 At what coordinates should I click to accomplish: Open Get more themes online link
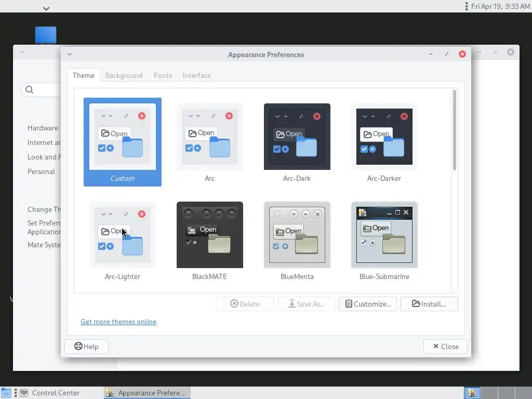(x=118, y=322)
